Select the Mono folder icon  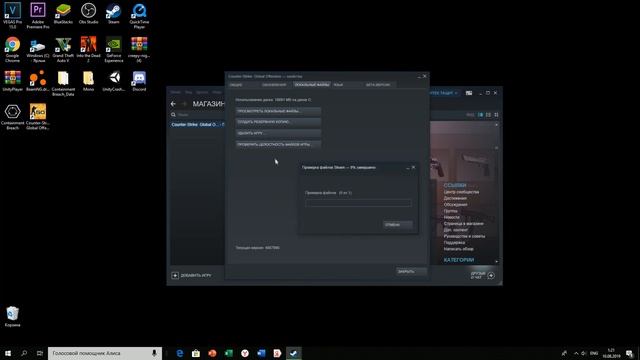pyautogui.click(x=88, y=81)
